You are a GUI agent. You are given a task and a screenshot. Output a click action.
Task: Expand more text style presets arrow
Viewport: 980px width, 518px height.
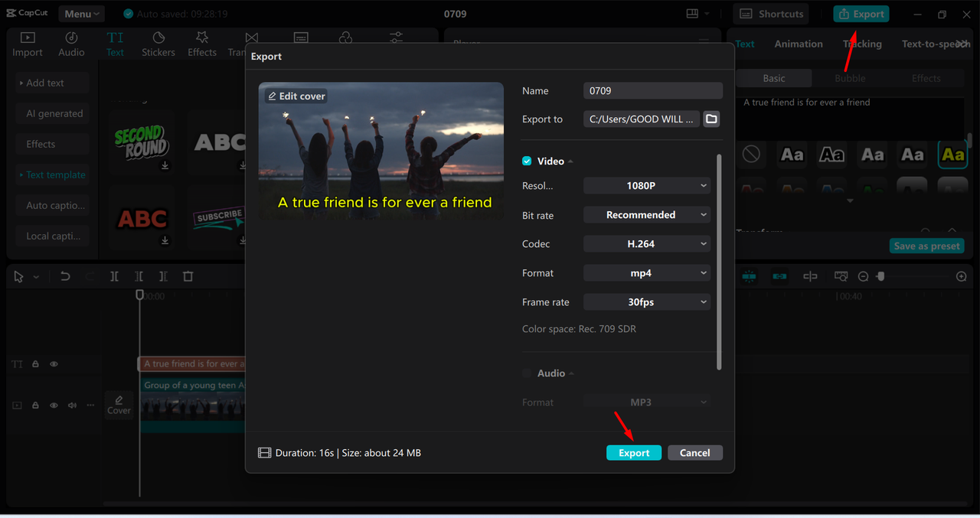click(x=850, y=201)
